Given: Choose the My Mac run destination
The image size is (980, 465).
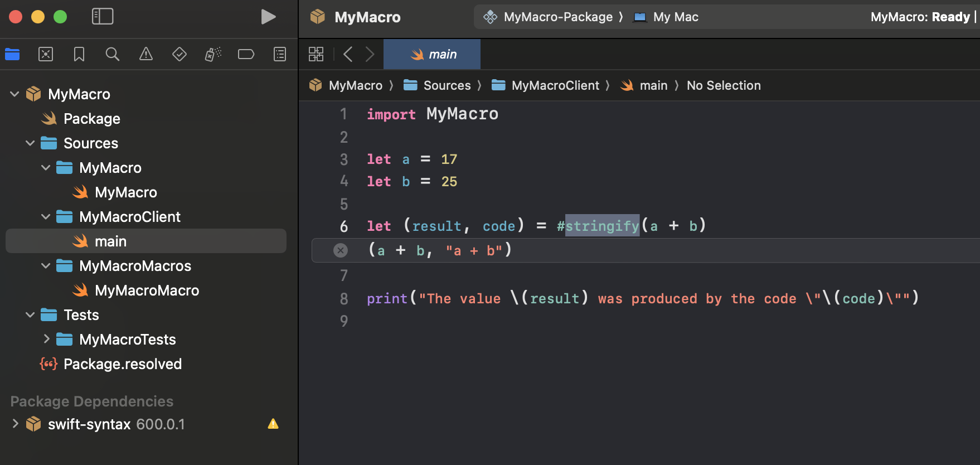Looking at the screenshot, I should [667, 17].
